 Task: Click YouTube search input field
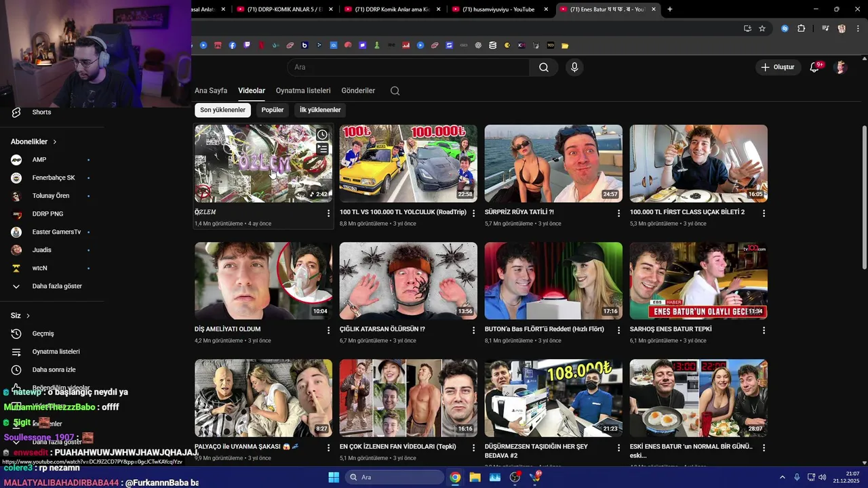pos(408,67)
